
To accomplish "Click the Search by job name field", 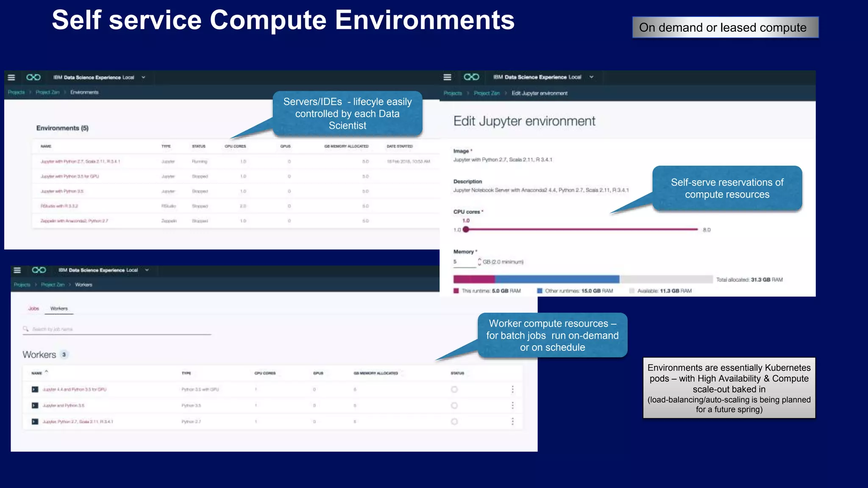I will (117, 329).
